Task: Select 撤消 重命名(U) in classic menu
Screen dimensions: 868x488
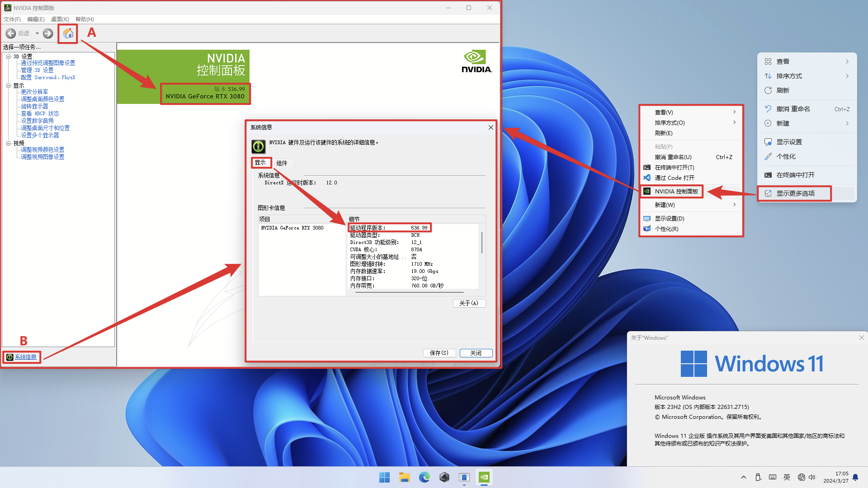Action: (x=691, y=157)
